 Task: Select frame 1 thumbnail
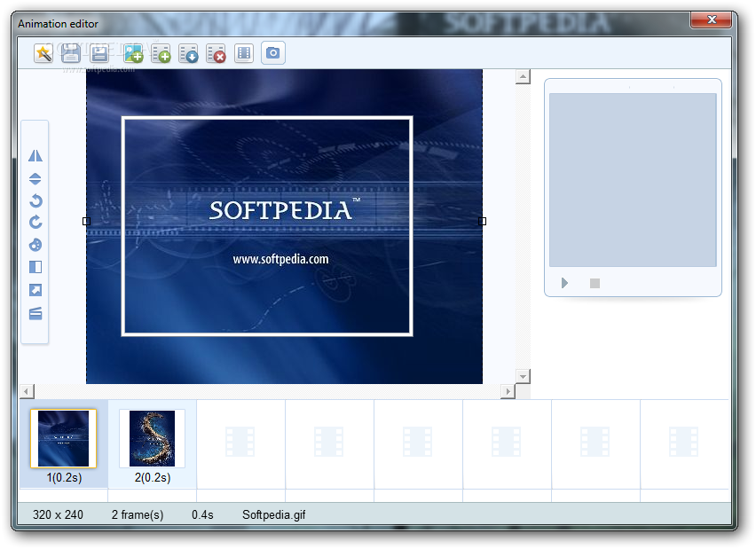pos(64,439)
